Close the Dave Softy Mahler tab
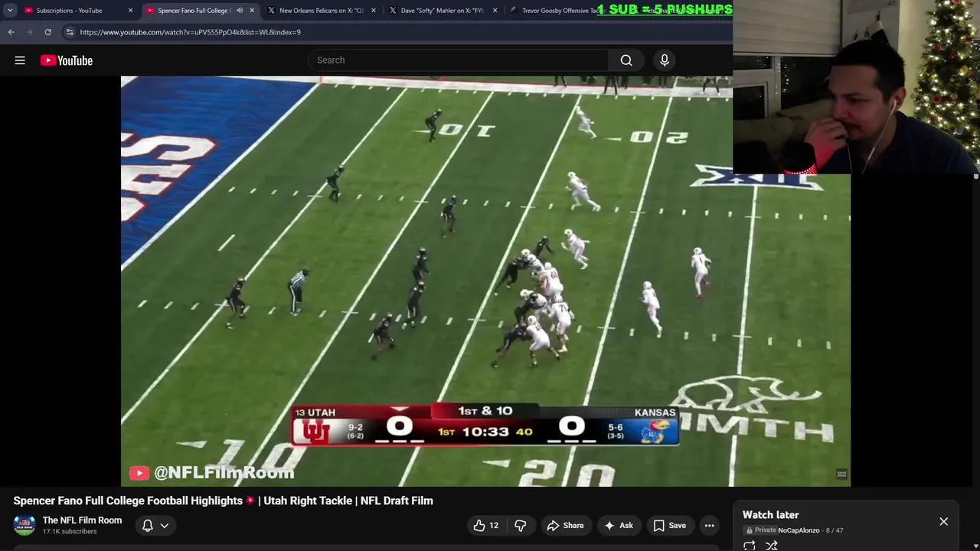980x551 pixels. click(x=495, y=11)
